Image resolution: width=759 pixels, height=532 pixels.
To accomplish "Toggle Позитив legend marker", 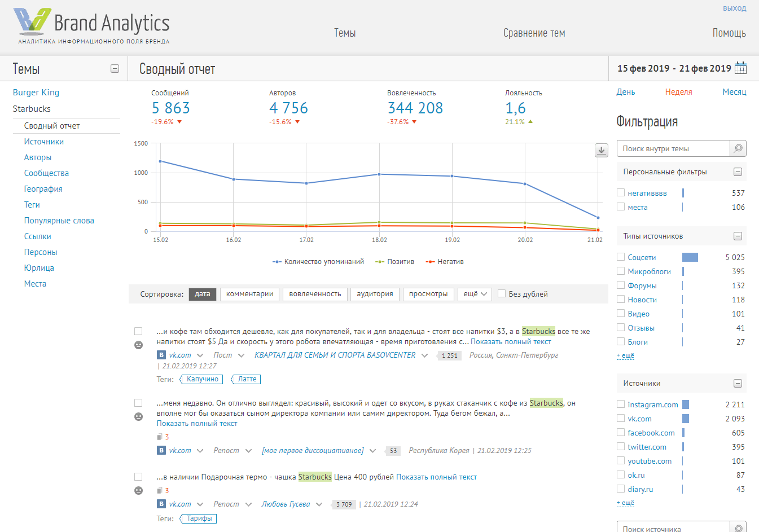I will (x=380, y=262).
